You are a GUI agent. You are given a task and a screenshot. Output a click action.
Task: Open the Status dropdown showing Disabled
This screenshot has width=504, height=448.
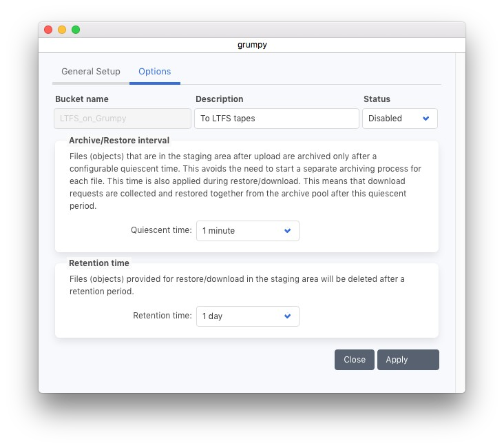399,119
